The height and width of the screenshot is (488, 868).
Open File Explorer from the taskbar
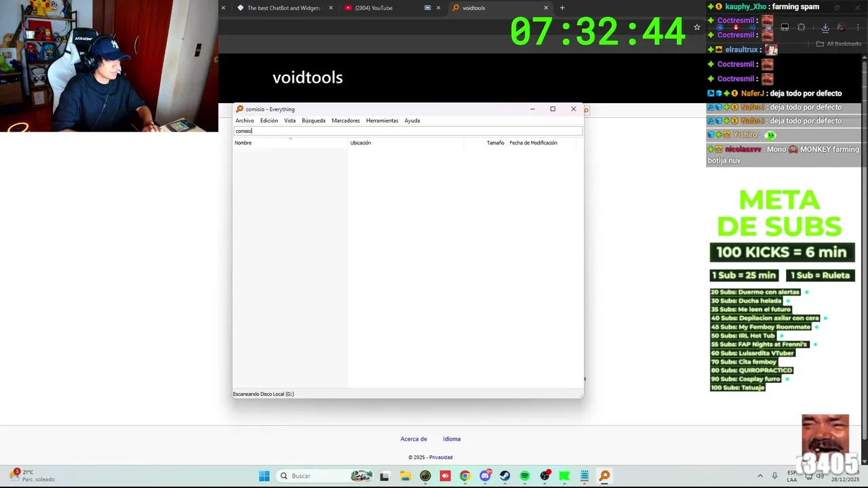tap(405, 476)
